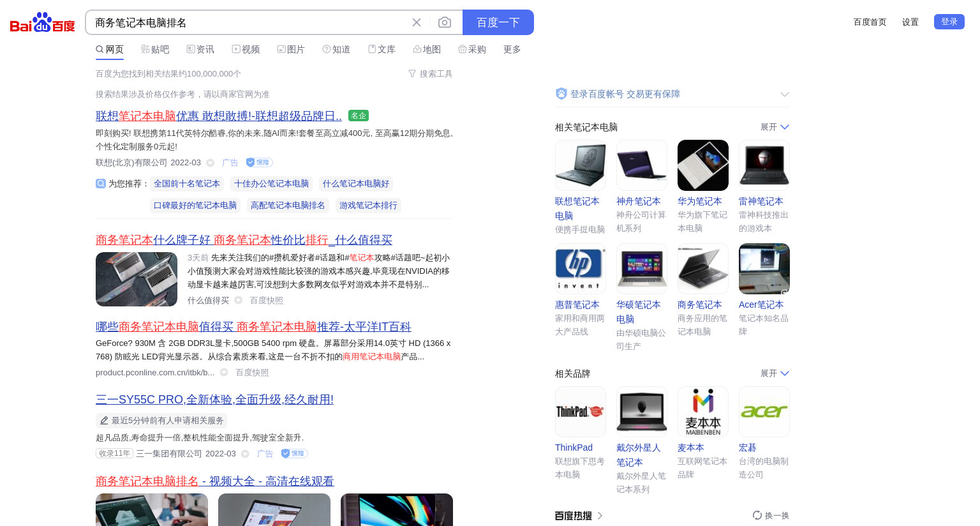The height and width of the screenshot is (526, 980).
Task: Open 宏碁 acer brand logo
Action: 764,412
